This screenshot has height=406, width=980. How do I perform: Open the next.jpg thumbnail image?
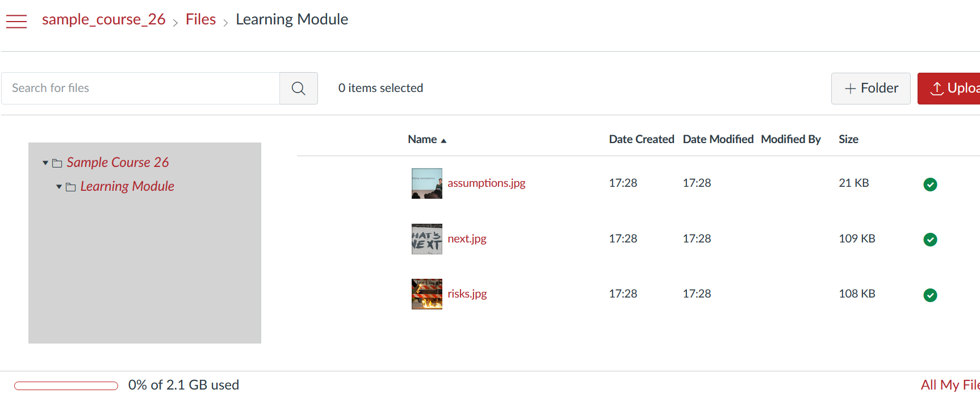(427, 239)
